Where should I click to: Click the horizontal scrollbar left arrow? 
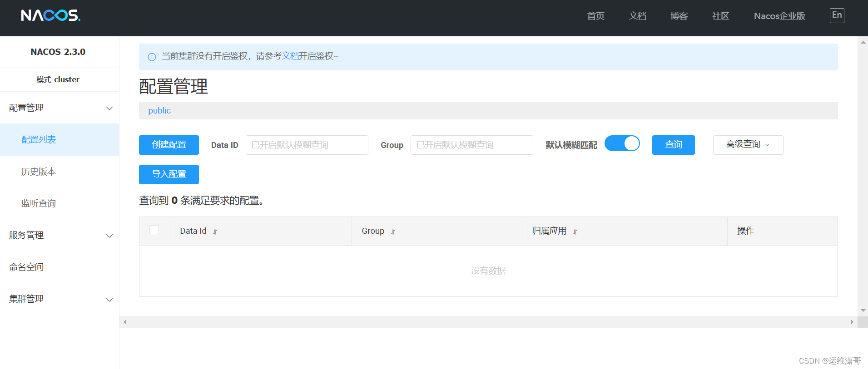coord(125,322)
